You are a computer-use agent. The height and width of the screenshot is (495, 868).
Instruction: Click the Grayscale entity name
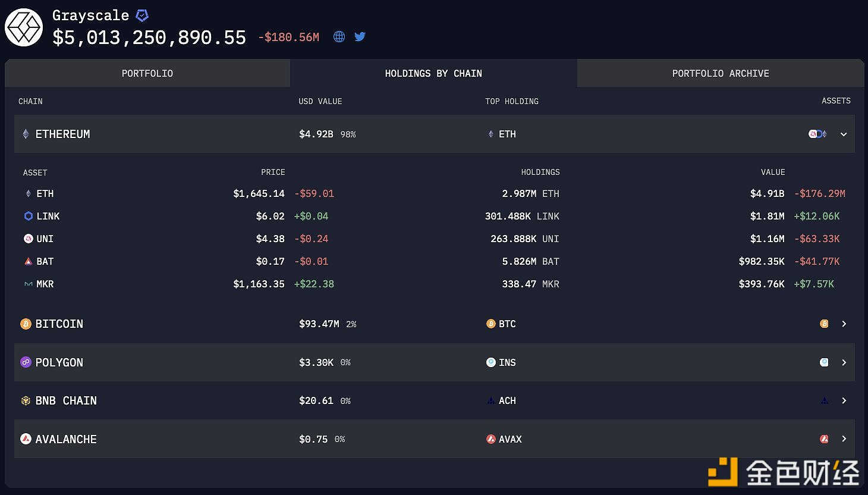tap(90, 15)
